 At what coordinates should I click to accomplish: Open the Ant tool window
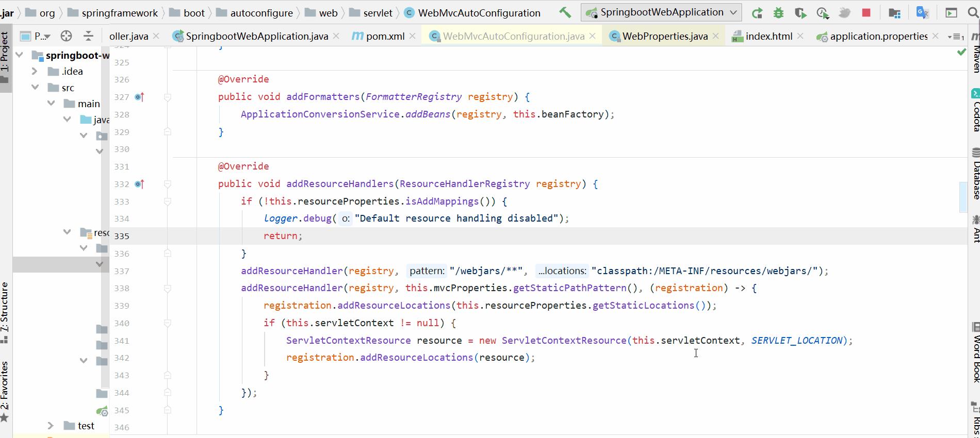[x=975, y=229]
